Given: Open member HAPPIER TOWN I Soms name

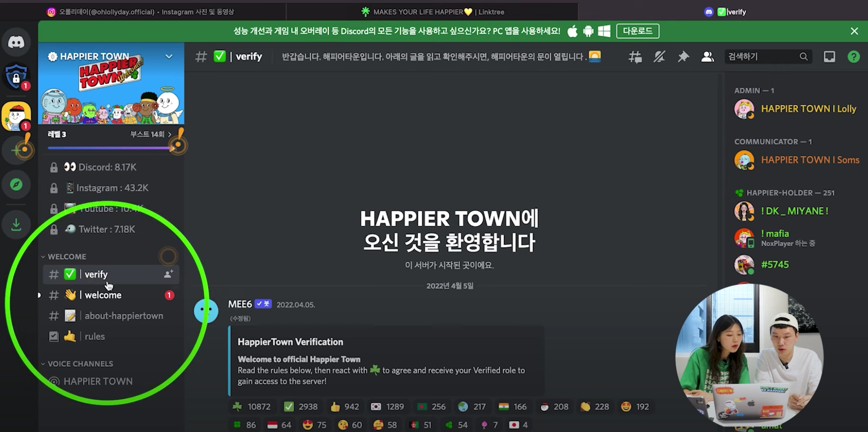Looking at the screenshot, I should click(x=810, y=160).
